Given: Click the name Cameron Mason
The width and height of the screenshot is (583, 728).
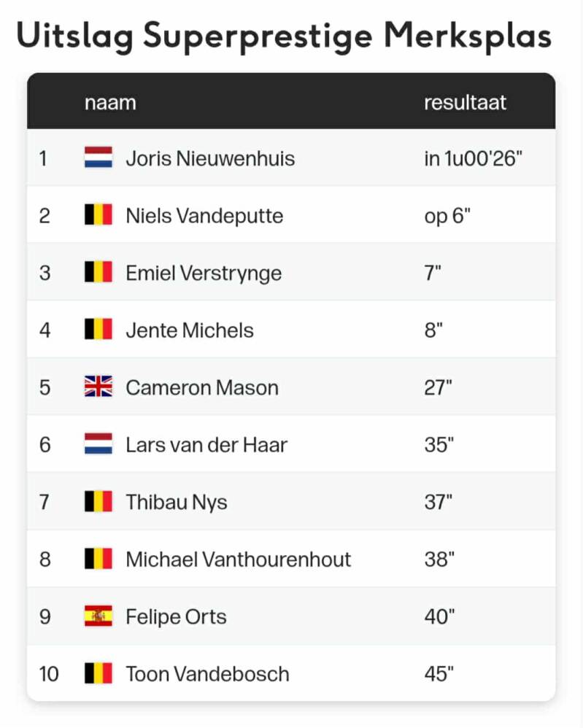Looking at the screenshot, I should pos(202,387).
